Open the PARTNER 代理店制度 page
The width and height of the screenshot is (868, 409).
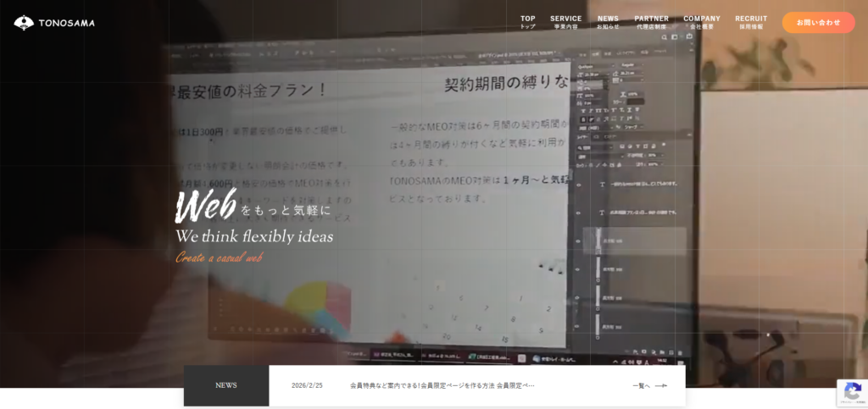651,22
